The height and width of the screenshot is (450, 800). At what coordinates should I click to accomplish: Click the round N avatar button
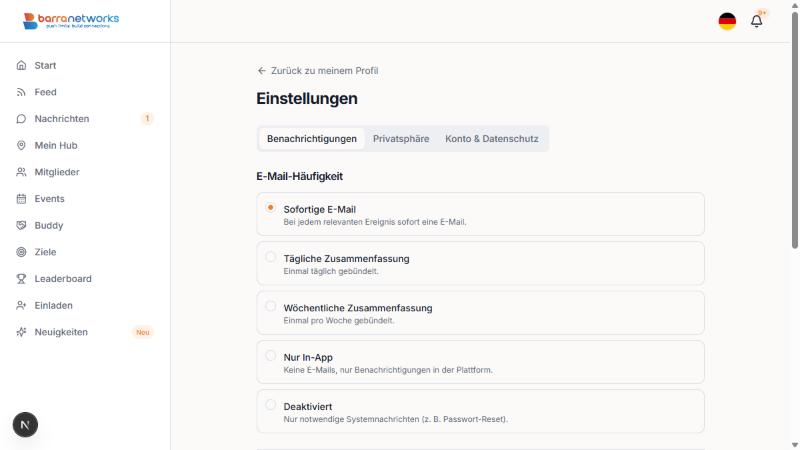click(25, 424)
